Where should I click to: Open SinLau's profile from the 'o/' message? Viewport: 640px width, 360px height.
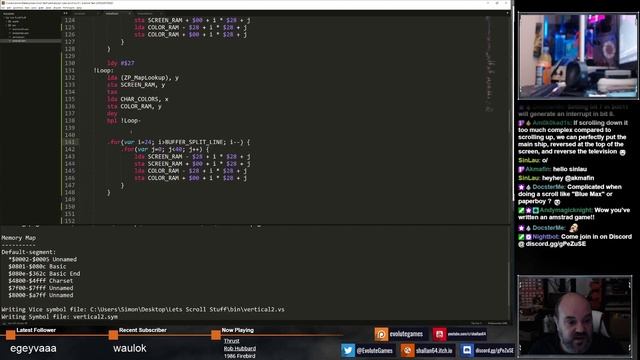529,160
